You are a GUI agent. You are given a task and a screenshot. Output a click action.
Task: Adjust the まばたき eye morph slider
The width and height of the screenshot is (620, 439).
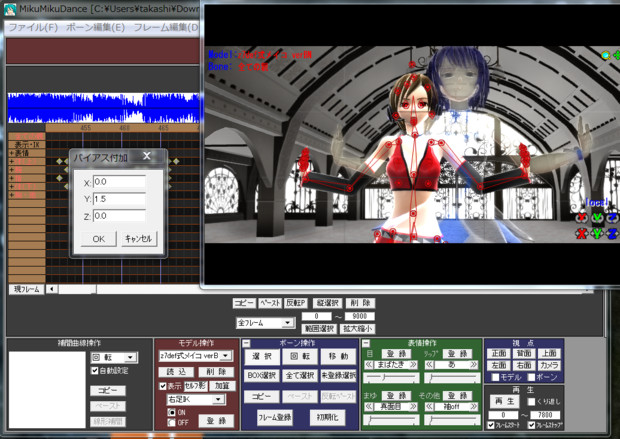coord(391,378)
